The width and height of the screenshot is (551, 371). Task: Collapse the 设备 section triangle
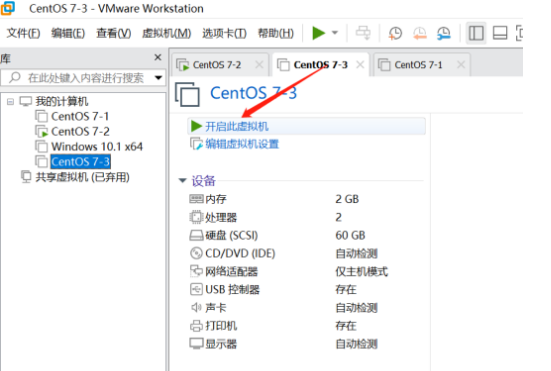coord(182,181)
